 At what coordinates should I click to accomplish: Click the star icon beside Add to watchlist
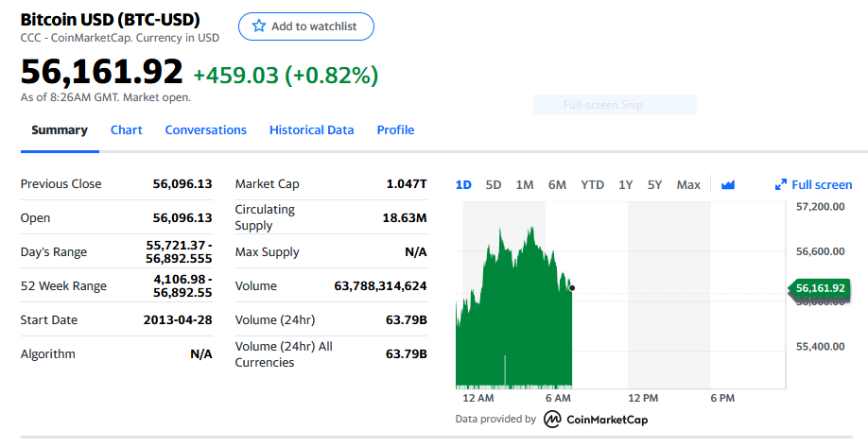[258, 26]
